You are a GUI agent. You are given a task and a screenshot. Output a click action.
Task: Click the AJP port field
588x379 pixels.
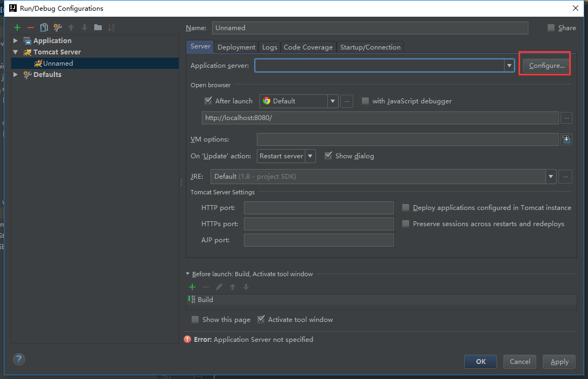[x=318, y=240]
